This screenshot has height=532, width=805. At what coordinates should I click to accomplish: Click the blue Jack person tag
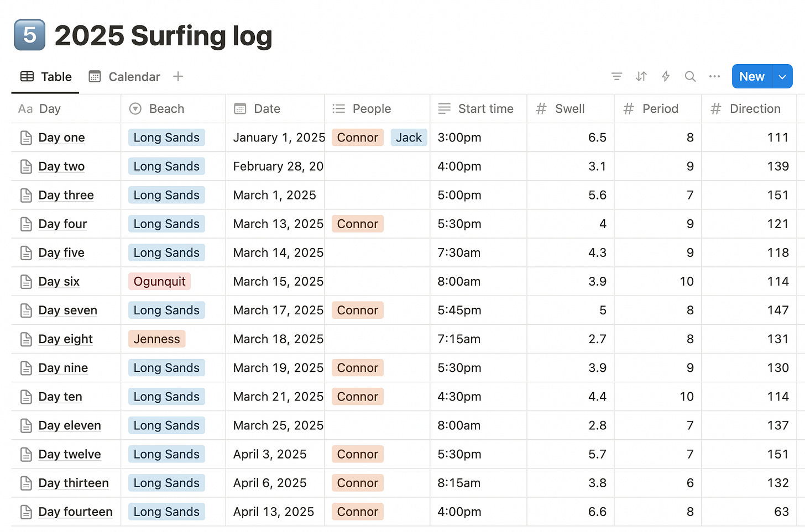tap(409, 138)
